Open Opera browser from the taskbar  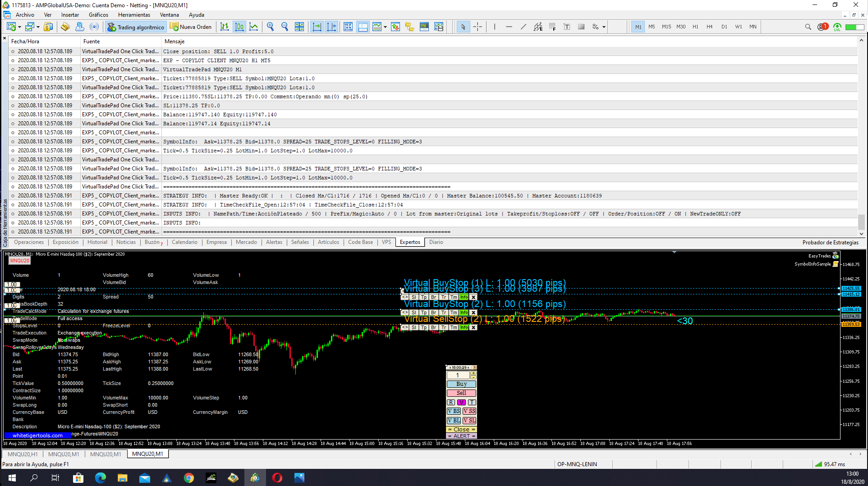[x=277, y=478]
